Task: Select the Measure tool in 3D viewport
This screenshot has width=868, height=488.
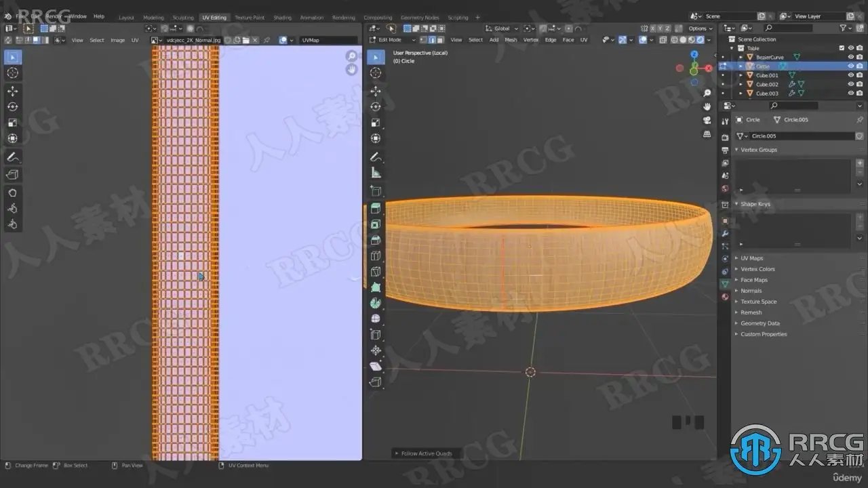Action: point(376,173)
